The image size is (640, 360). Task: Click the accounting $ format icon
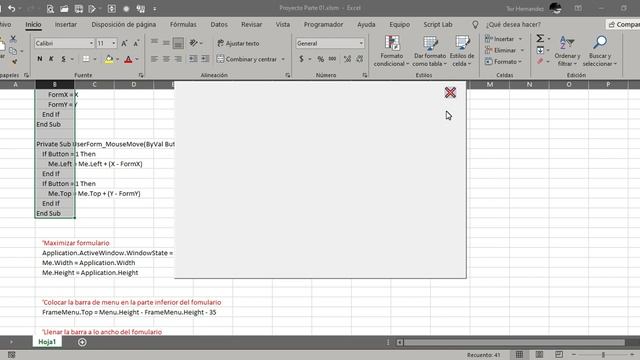301,59
